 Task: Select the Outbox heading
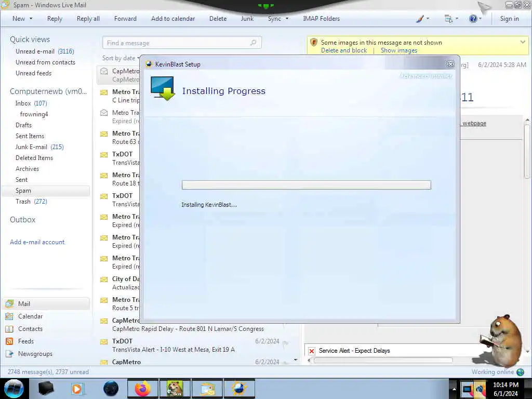(23, 220)
